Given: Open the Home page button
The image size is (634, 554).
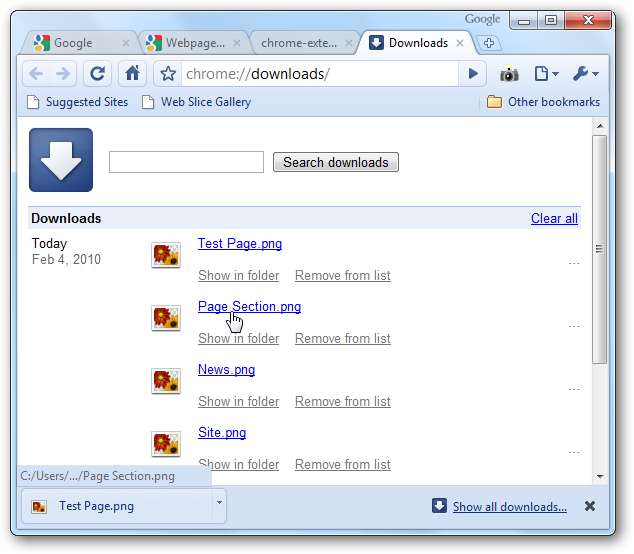Looking at the screenshot, I should pos(132,74).
